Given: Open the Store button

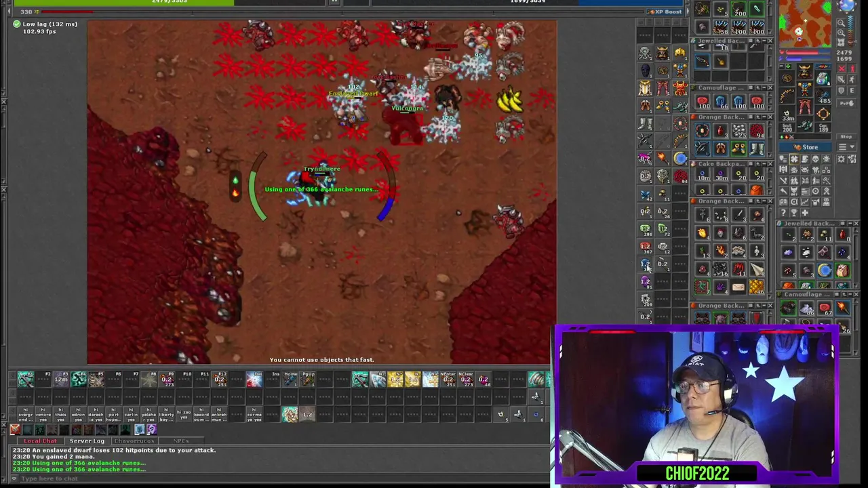Looking at the screenshot, I should click(805, 147).
